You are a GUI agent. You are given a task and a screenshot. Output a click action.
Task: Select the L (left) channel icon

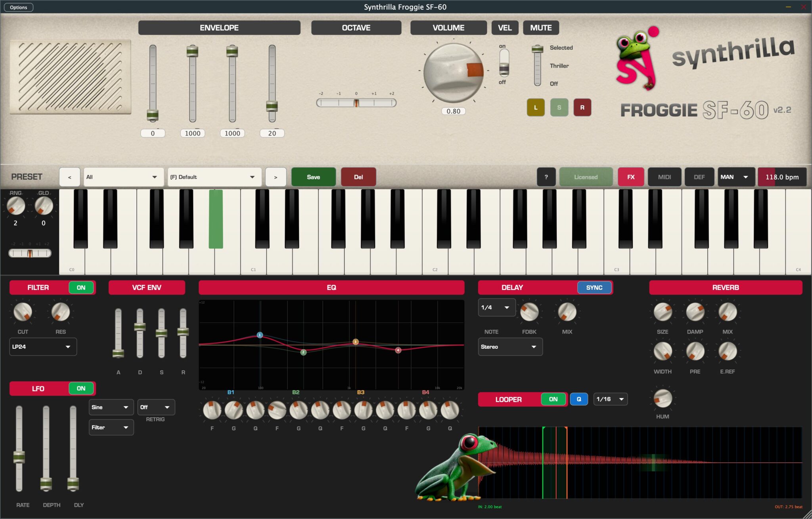coord(536,107)
